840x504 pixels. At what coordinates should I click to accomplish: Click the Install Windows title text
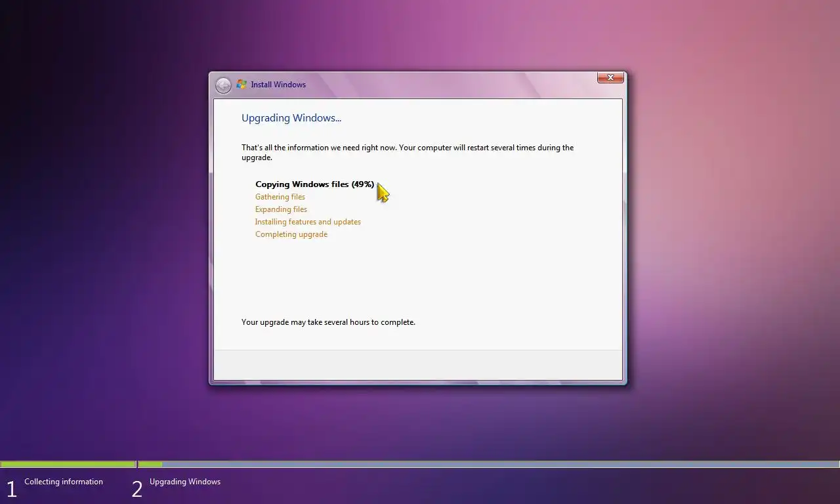278,85
